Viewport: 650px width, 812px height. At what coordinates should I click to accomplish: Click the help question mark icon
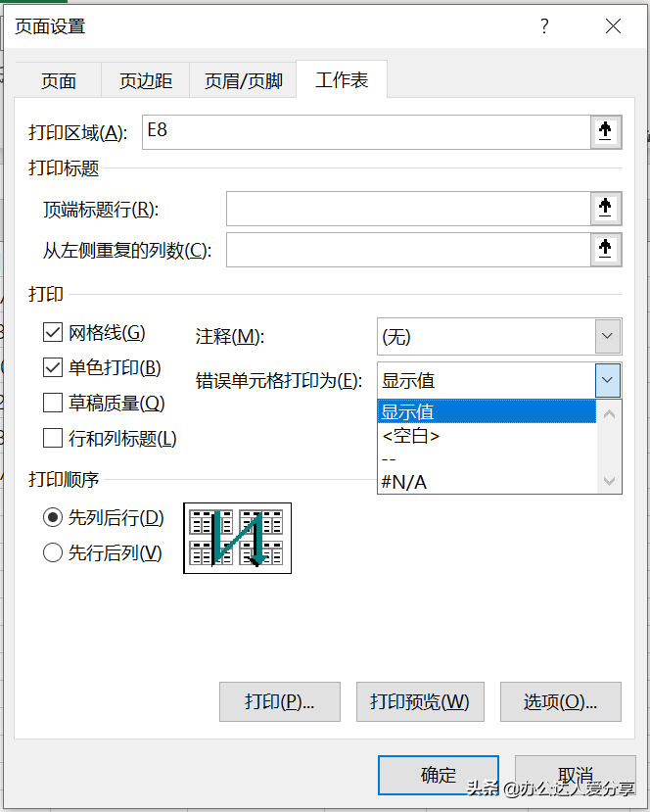coord(544,26)
